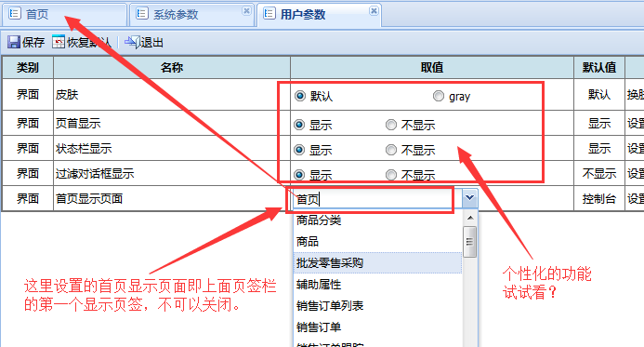Click the 首页显示页面 name cell
Image resolution: width=644 pixels, height=347 pixels.
tap(172, 198)
